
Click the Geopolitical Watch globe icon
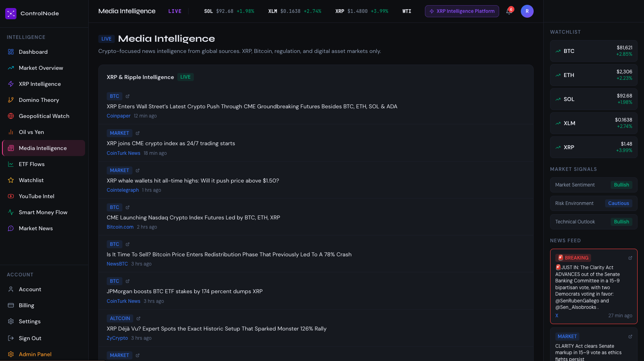coord(11,116)
